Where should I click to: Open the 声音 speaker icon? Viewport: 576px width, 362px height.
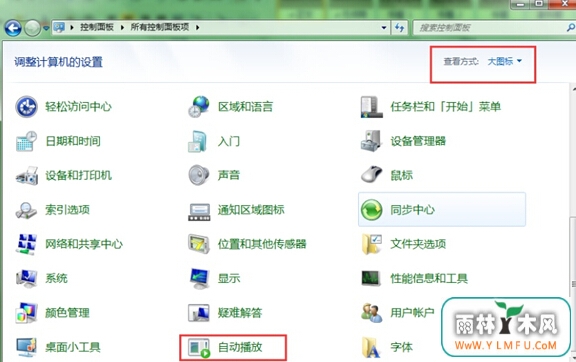pos(199,175)
